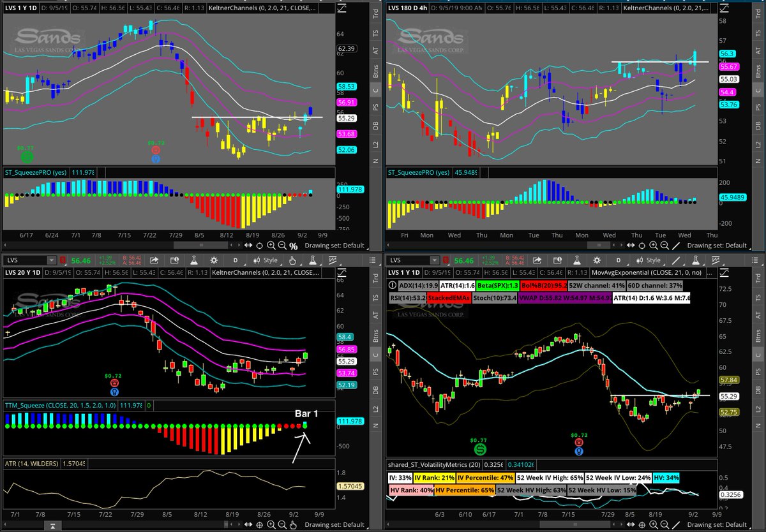This screenshot has height=532, width=766.
Task: Open Style dropdown in bottom-right toolbar
Action: (x=649, y=260)
